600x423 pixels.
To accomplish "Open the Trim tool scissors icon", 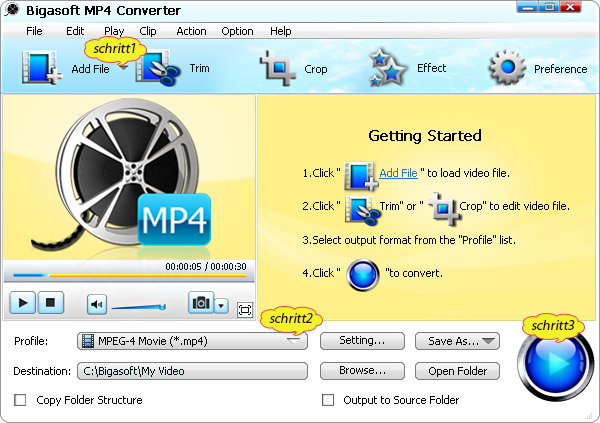I will 157,68.
